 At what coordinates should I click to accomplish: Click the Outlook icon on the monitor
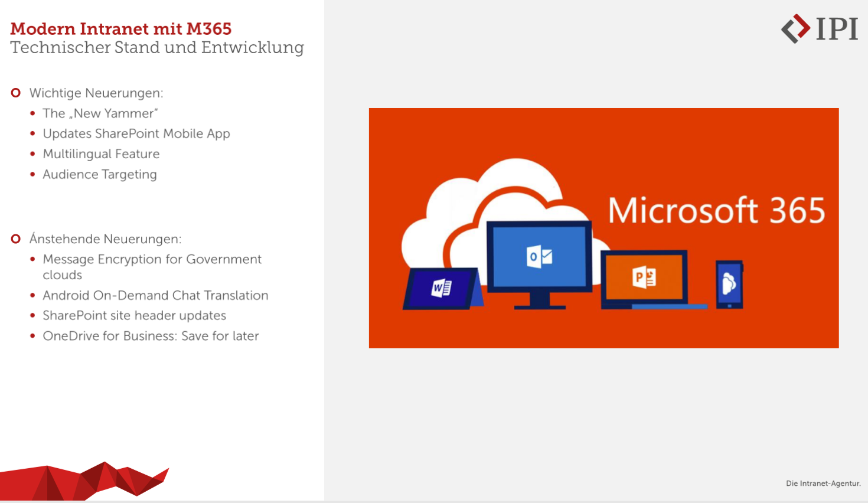[539, 257]
